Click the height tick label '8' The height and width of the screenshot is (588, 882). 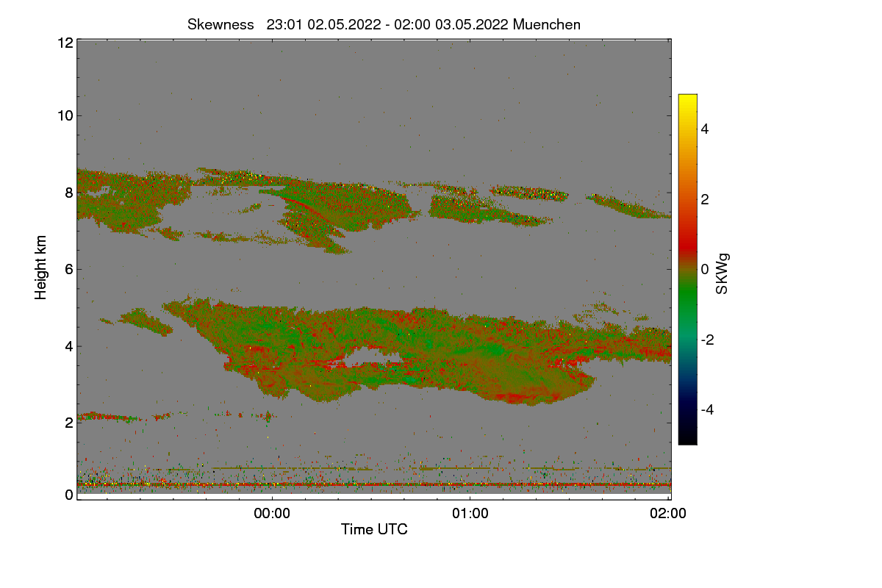click(x=68, y=193)
